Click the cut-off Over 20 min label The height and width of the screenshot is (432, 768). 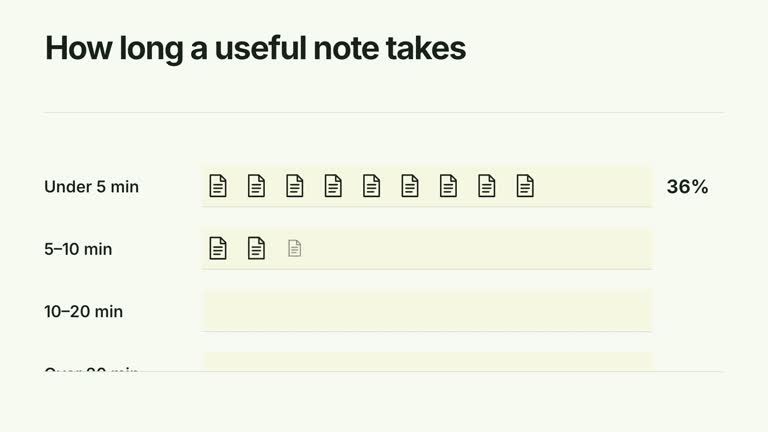(91, 369)
